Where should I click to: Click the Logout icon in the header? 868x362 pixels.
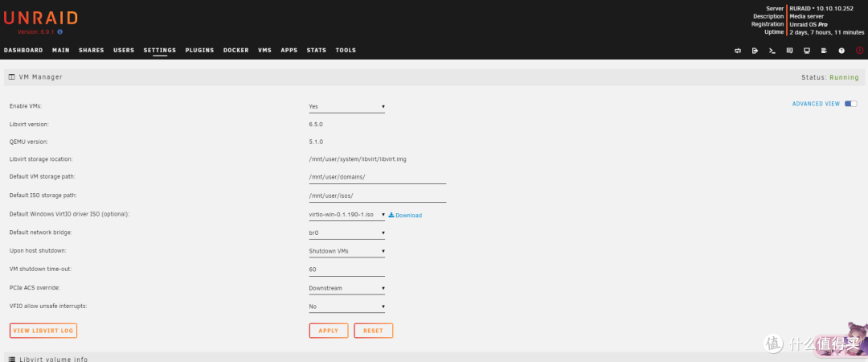[x=755, y=51]
